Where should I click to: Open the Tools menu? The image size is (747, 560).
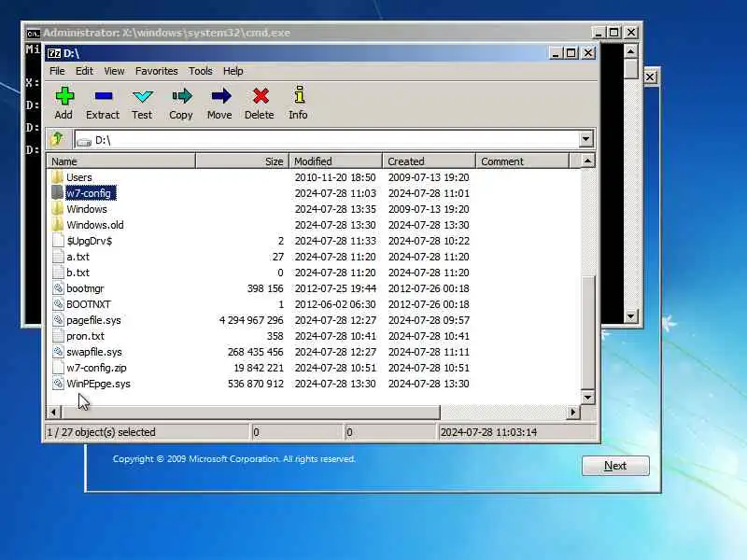point(200,71)
